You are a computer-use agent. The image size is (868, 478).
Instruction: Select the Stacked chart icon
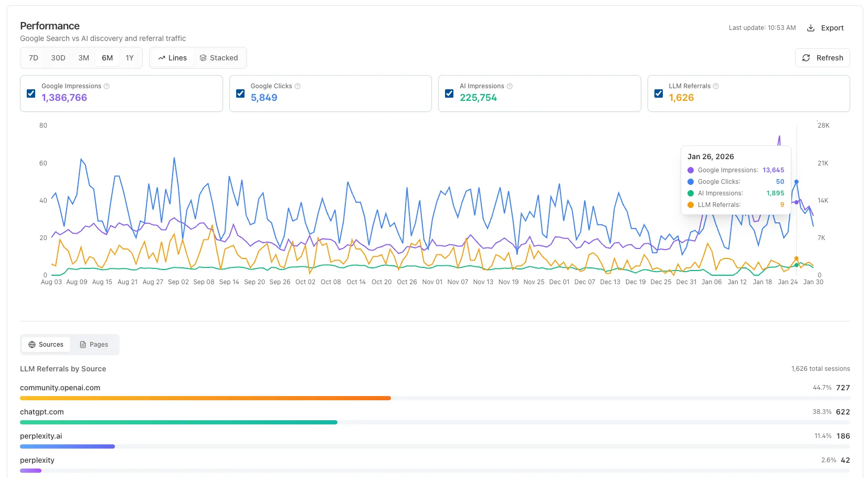point(203,58)
